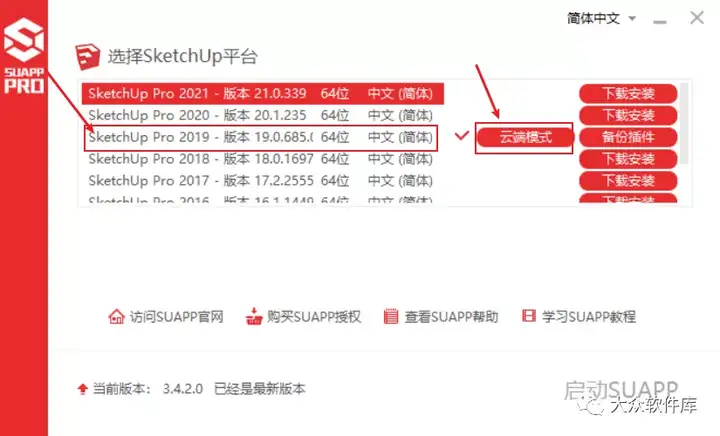Click 下载安装 for SketchUp Pro 2021
Screen dimensions: 720x436
click(628, 94)
